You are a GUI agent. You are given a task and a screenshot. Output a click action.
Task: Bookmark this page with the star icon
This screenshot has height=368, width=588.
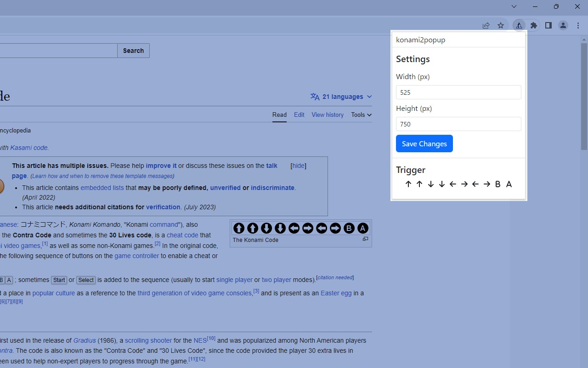501,26
